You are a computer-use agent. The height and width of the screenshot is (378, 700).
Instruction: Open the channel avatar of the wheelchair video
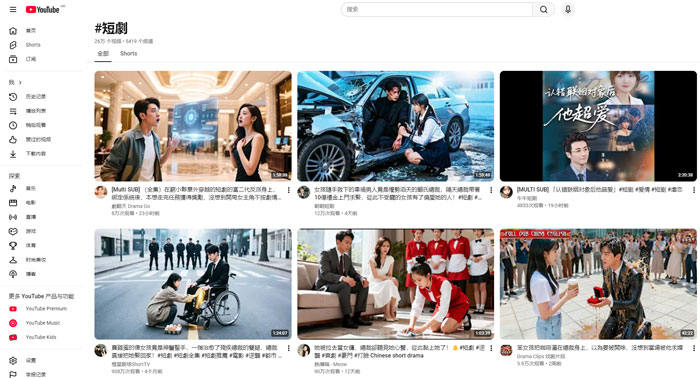(101, 350)
